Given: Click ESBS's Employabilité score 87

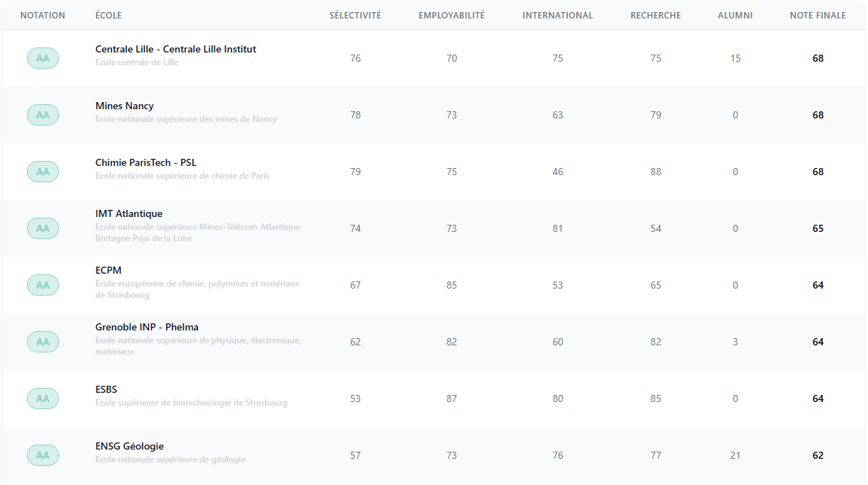Looking at the screenshot, I should coord(452,398).
